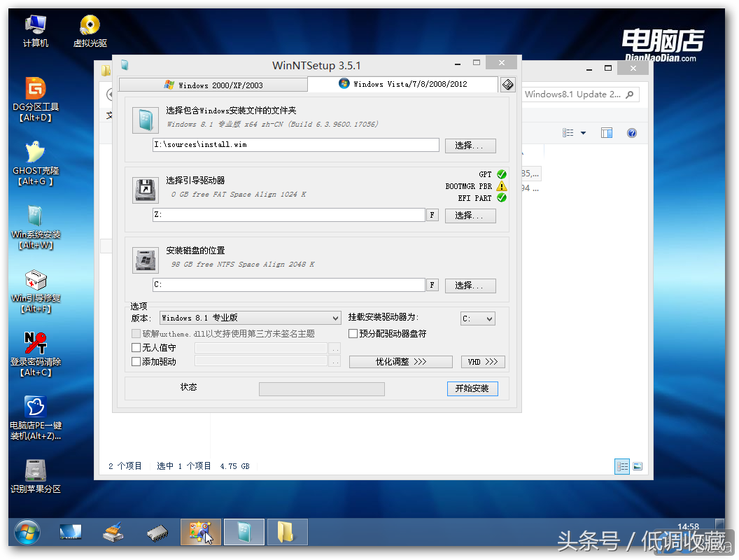Screen dimensions: 739x560
Task: Click 选择 for install.wim source
Action: point(470,145)
